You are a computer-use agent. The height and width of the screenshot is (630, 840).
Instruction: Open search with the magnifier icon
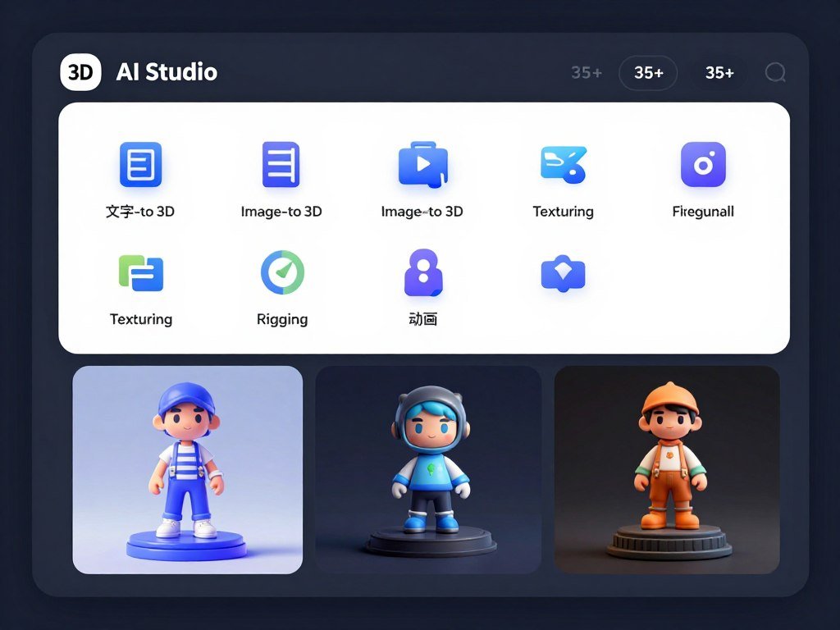774,72
